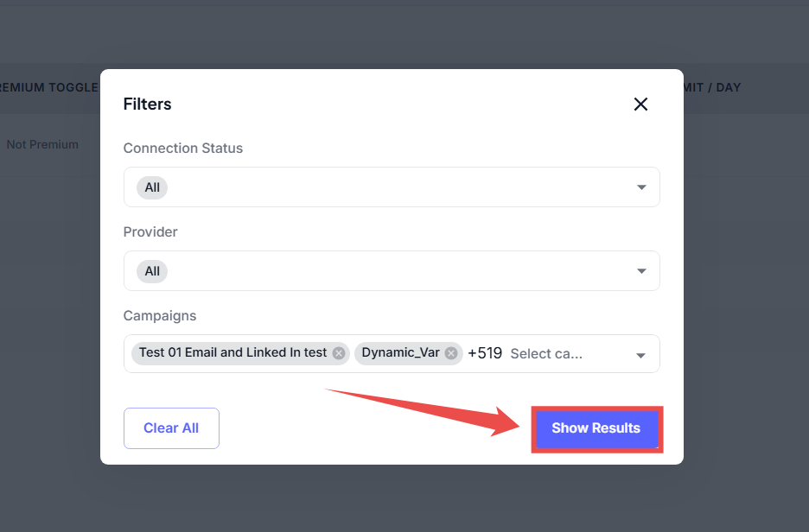Remove the 'Test 01 Email and Linked In test' chip
Image resolution: width=809 pixels, height=532 pixels.
pos(339,353)
